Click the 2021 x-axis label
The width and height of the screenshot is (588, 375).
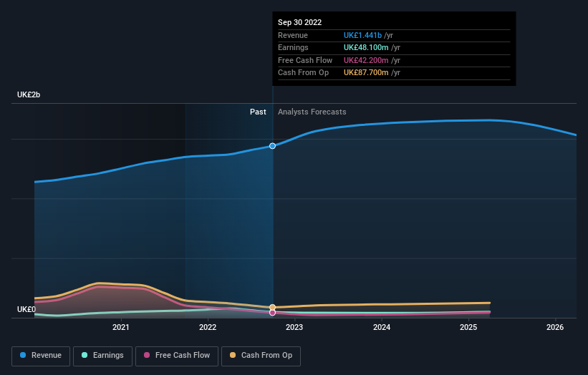tap(121, 328)
